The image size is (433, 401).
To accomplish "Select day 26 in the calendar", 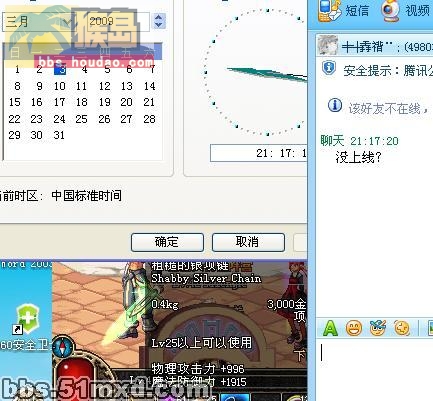I will coord(104,119).
